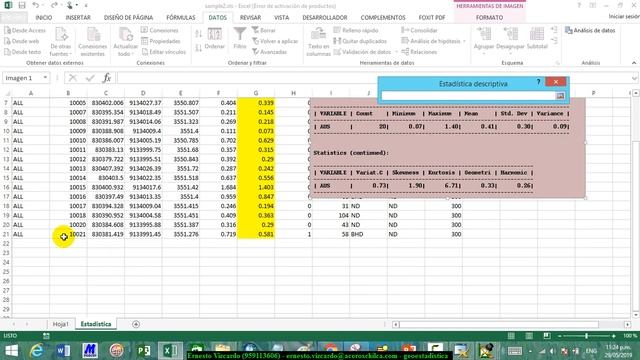Toggle the Filtro funnel button
The image size is (640, 360).
240,39
